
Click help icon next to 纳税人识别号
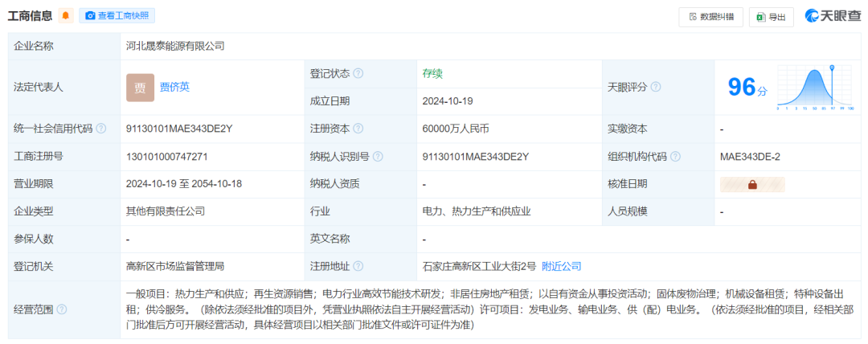378,156
